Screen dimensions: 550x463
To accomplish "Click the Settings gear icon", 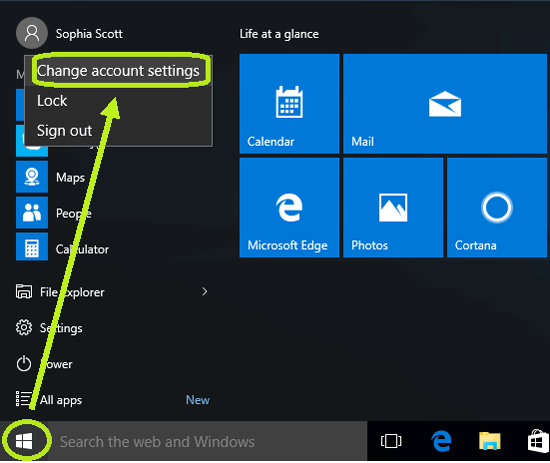I will click(24, 328).
